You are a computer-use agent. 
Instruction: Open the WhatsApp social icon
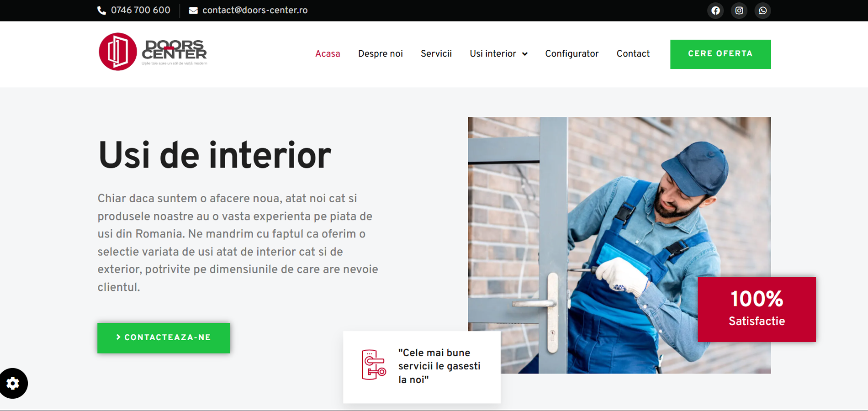click(762, 11)
